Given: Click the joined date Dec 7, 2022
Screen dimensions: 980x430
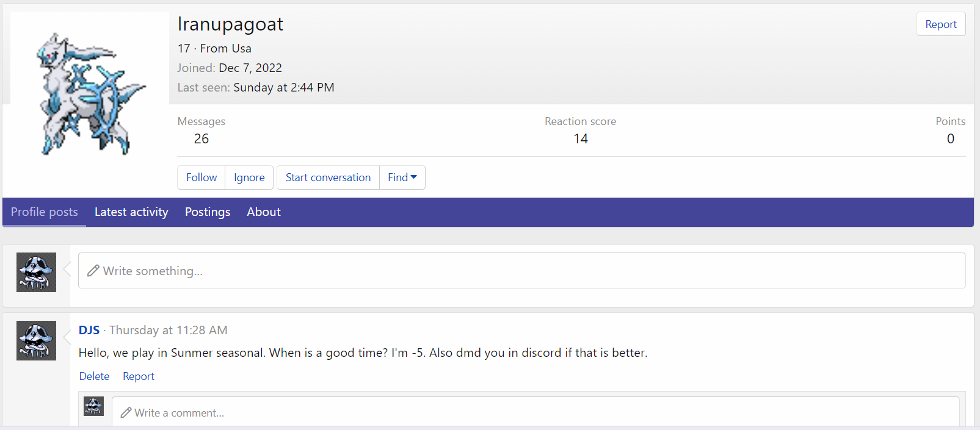Looking at the screenshot, I should 250,68.
